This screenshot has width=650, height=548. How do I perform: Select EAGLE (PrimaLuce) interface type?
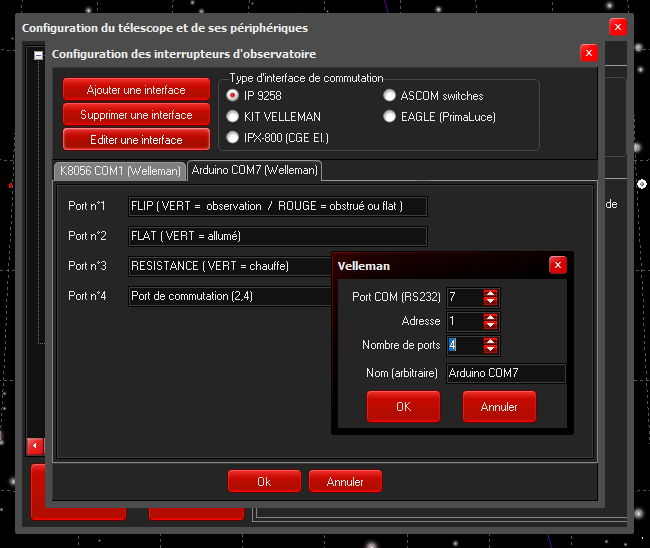point(390,116)
